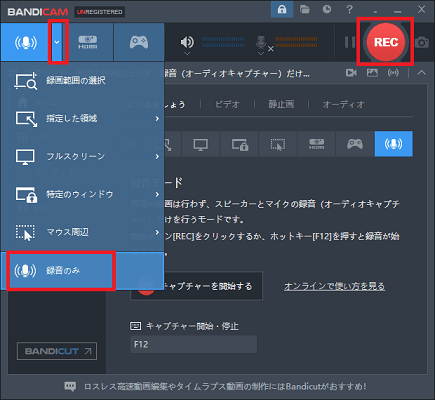Switch to HDMI device recording mode
This screenshot has width=435, height=400.
88,42
